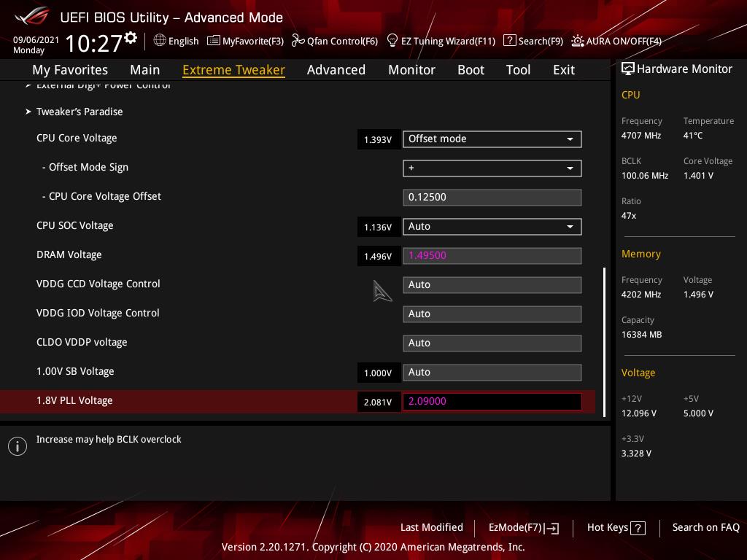Image resolution: width=747 pixels, height=560 pixels.
Task: Open the Monitor tab
Action: coord(411,70)
